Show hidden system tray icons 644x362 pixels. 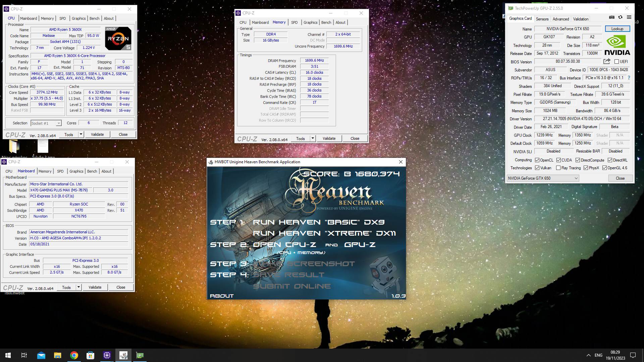click(588, 355)
